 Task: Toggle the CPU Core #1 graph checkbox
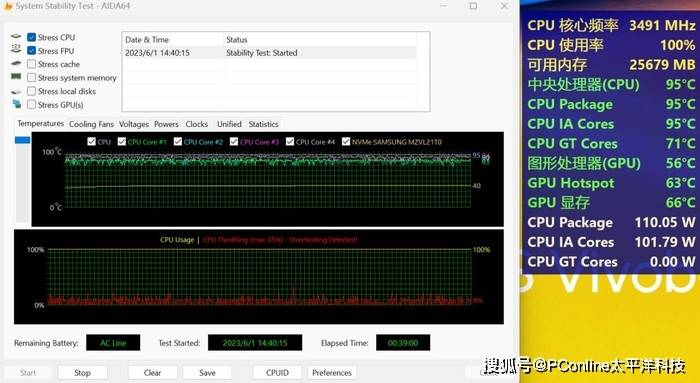(x=121, y=142)
